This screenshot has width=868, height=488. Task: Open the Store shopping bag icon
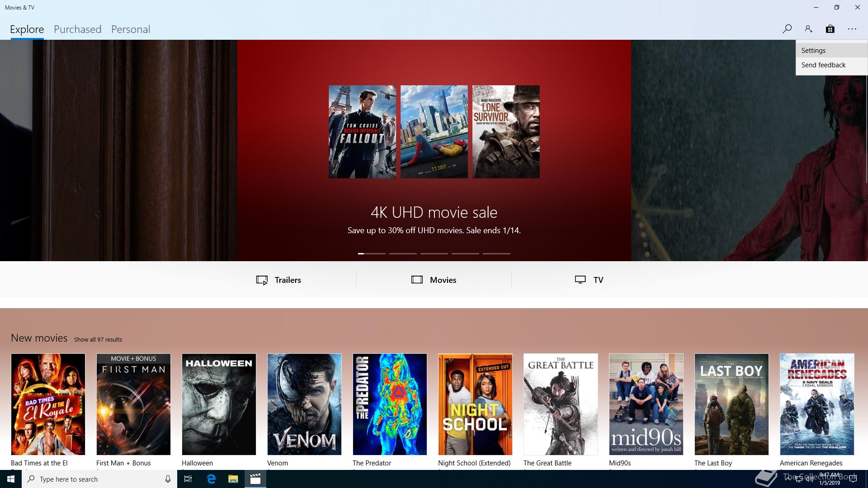click(x=830, y=29)
